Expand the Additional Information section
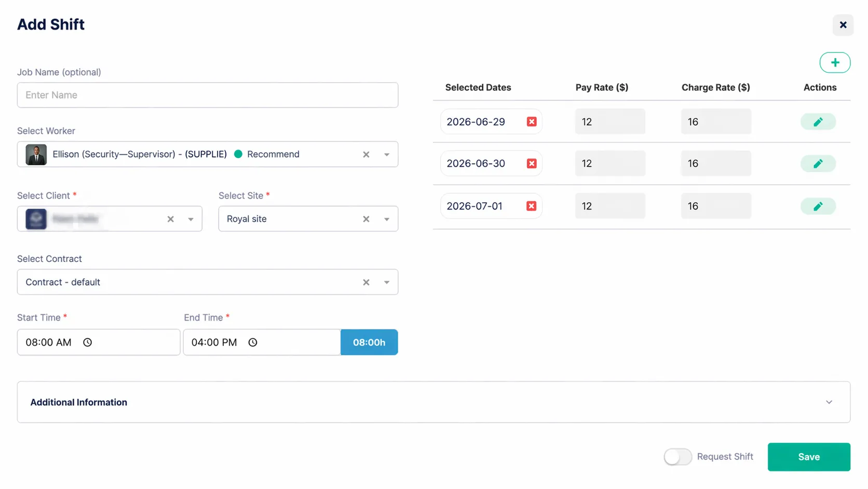This screenshot has width=868, height=489. click(x=829, y=402)
